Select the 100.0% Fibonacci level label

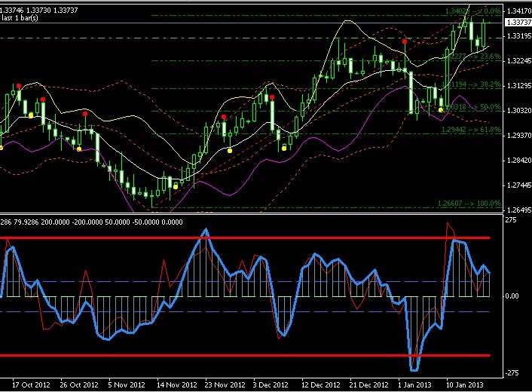(x=469, y=204)
